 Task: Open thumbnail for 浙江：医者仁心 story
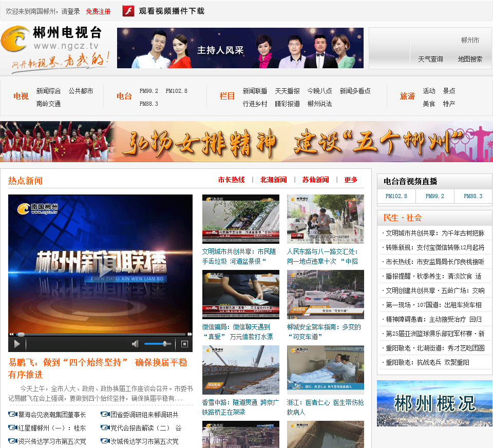coord(326,370)
